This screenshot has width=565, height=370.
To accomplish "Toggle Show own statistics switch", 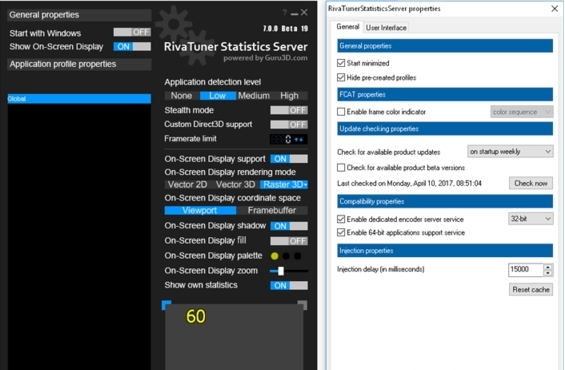I will pos(289,285).
